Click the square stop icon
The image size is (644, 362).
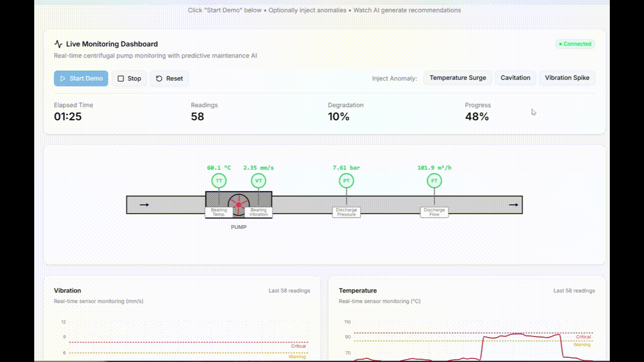[x=121, y=78]
